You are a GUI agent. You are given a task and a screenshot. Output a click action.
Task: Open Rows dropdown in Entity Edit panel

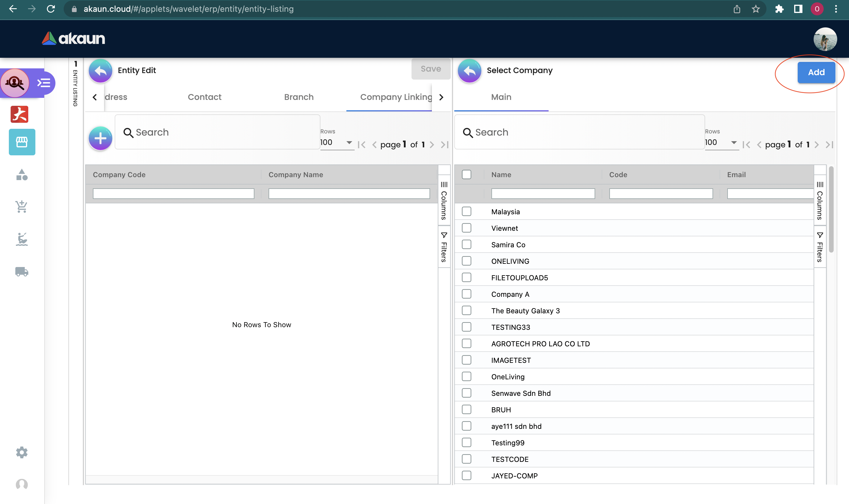pos(337,142)
